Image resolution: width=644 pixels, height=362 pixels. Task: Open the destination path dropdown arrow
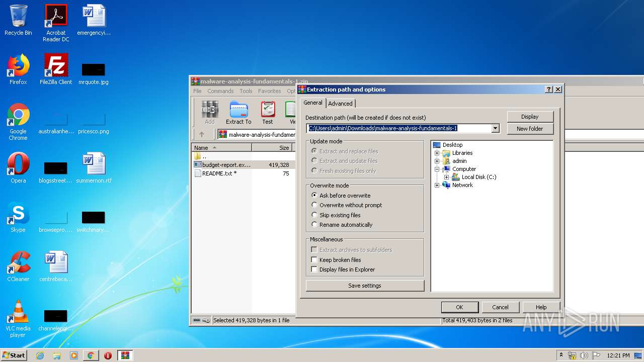click(x=495, y=128)
